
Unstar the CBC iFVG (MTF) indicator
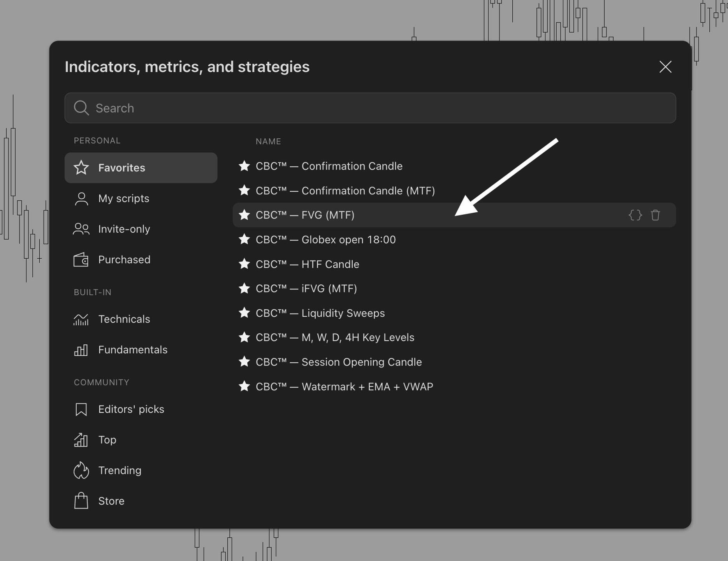click(244, 288)
